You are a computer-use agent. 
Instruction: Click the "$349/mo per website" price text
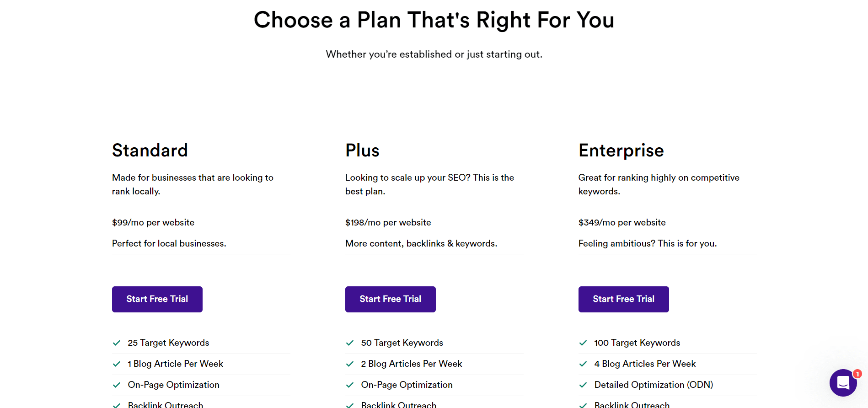(x=622, y=223)
